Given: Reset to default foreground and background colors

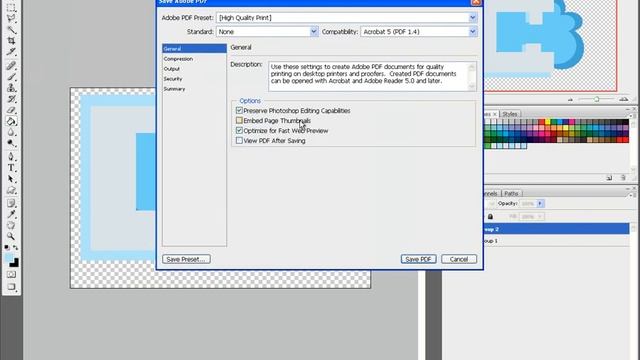Looking at the screenshot, I should tap(7, 247).
